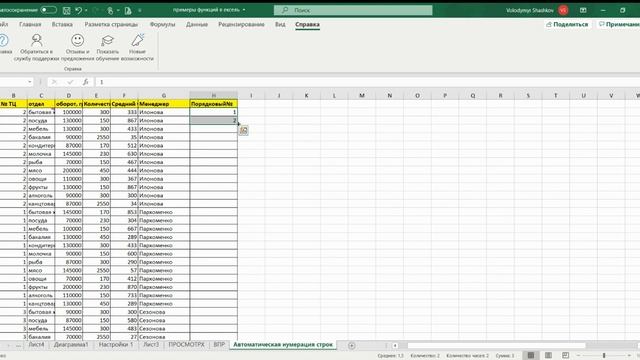This screenshot has height=360, width=640.
Task: Click the Поиск search box
Action: pos(353,10)
